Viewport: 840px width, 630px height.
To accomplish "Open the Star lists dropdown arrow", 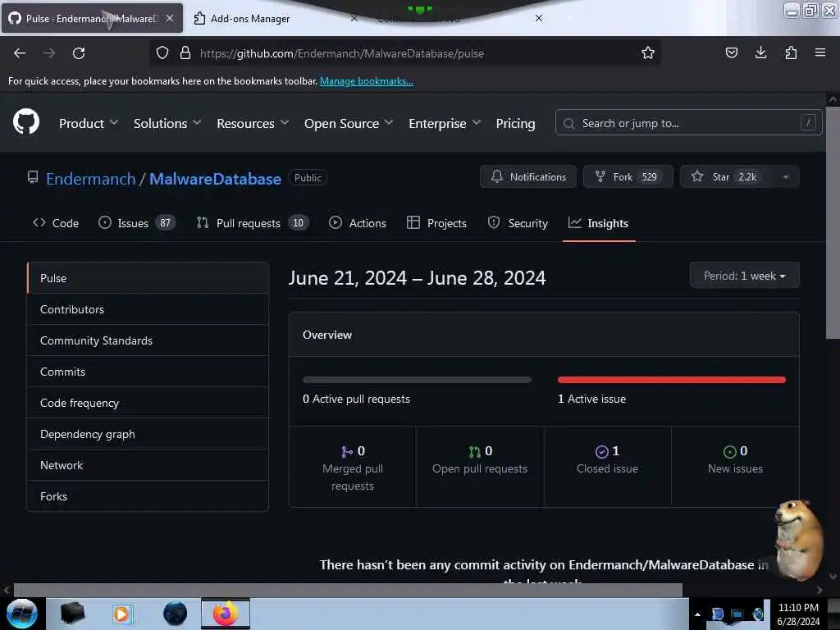I will [785, 177].
